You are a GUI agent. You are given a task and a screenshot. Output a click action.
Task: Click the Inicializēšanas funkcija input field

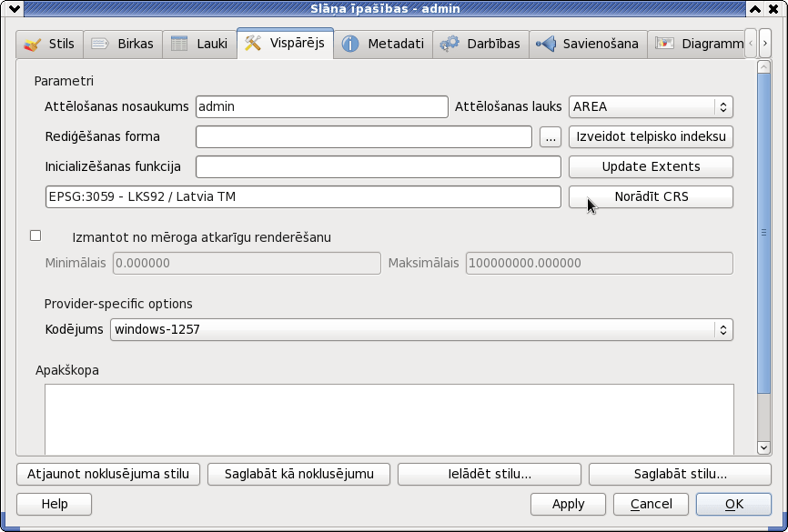coord(379,166)
